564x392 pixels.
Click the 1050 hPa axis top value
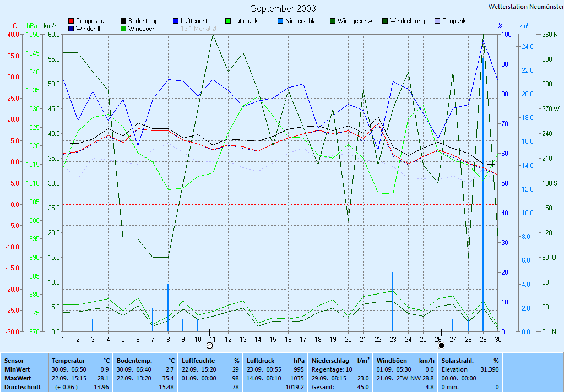point(32,35)
